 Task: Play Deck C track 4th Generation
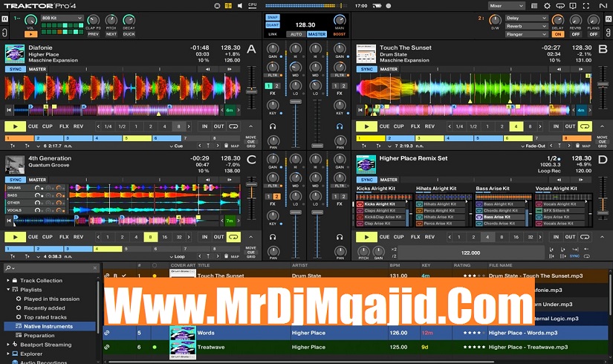coord(16,237)
